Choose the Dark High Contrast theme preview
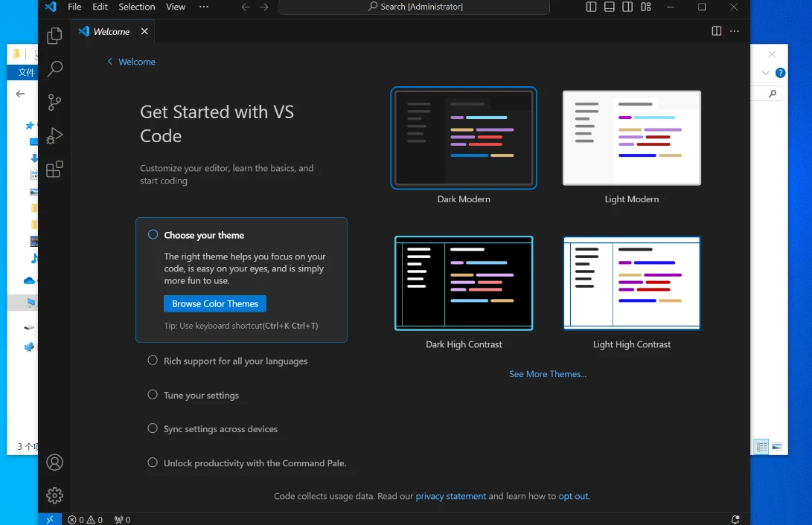 464,283
